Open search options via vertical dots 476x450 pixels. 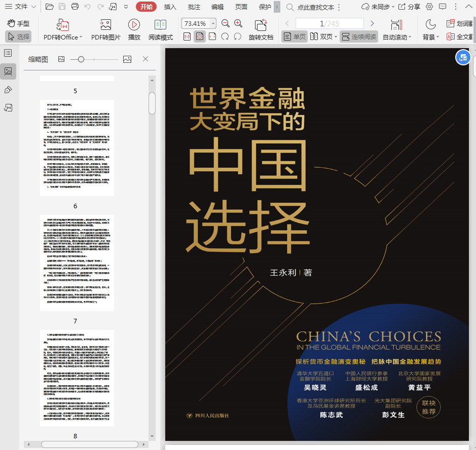point(339,7)
